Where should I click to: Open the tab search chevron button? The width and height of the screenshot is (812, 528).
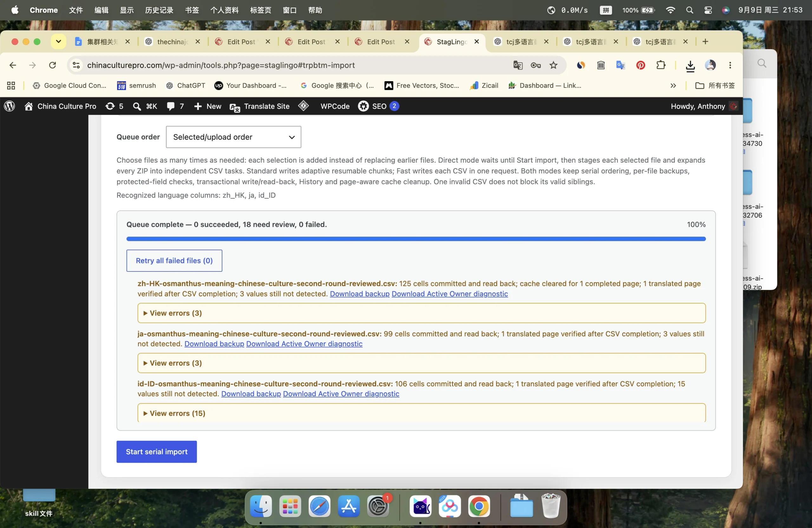click(58, 42)
